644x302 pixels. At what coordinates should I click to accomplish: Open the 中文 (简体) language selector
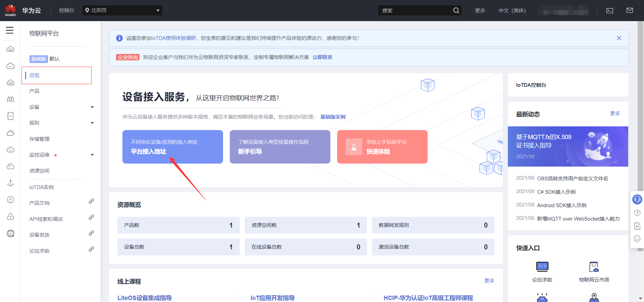click(x=512, y=11)
